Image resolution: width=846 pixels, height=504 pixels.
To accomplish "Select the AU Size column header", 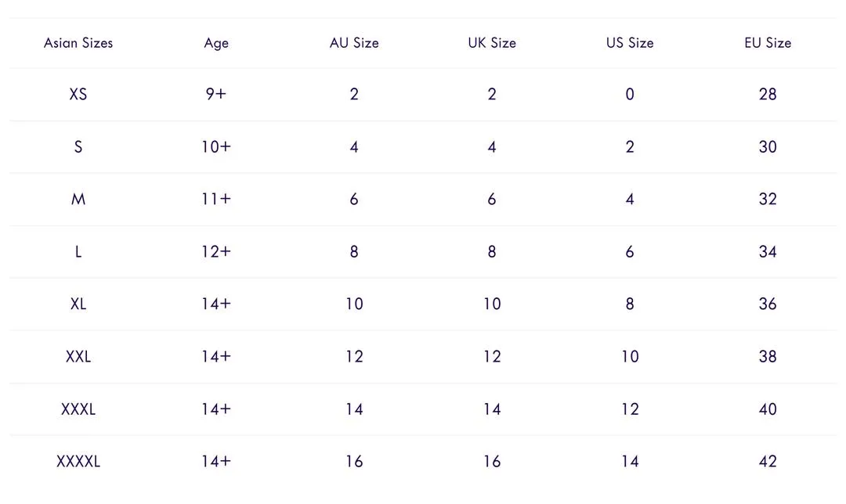I will point(354,43).
